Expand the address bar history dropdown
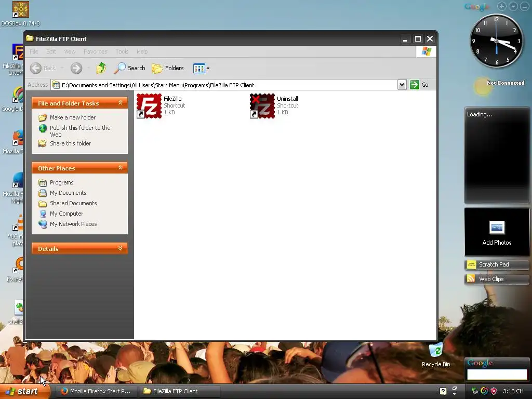Viewport: 532px width, 399px height. 402,85
